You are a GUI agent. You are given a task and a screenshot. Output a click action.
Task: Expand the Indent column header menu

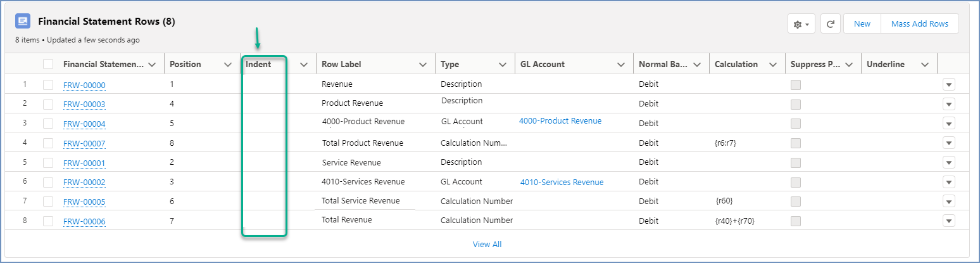coord(303,65)
